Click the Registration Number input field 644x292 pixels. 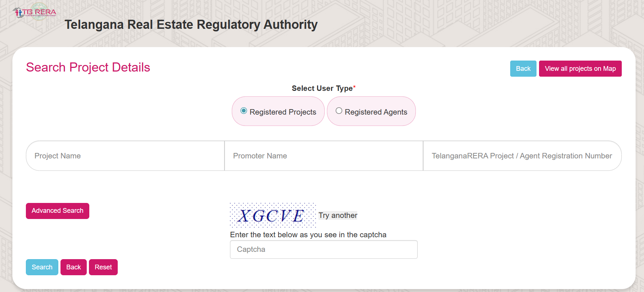pyautogui.click(x=522, y=156)
